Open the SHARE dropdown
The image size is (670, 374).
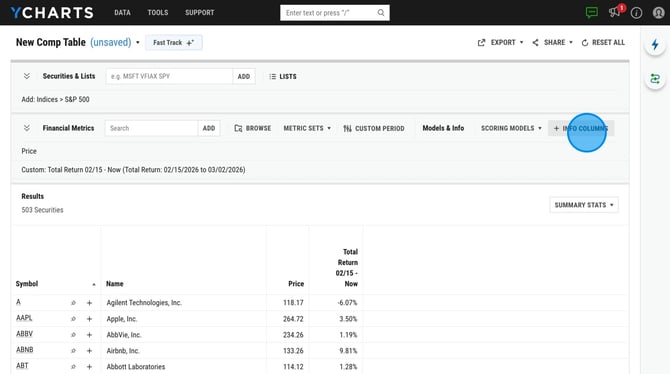[552, 42]
